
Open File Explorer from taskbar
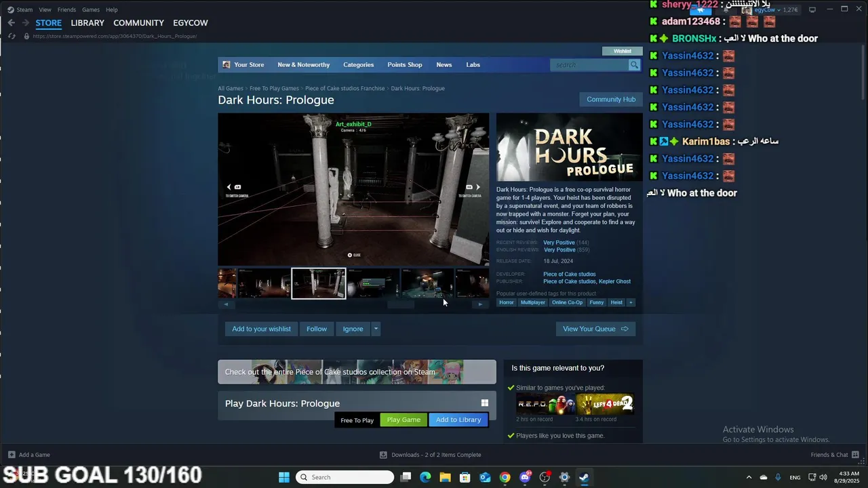445,477
